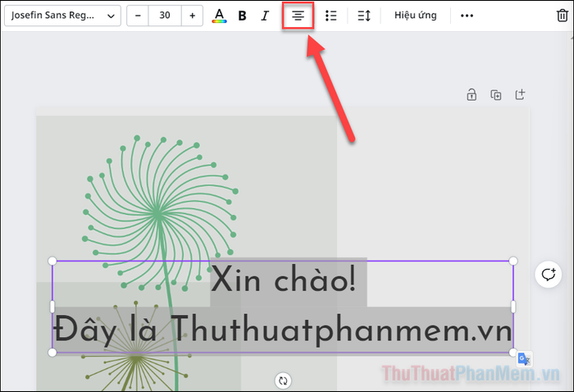This screenshot has height=392, width=574.
Task: Add a comment with the speech bubble icon
Action: pos(548,274)
